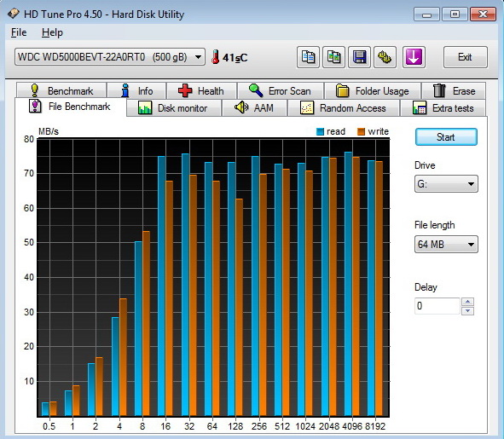504x439 pixels.
Task: Switch to the Erase tab
Action: (x=454, y=90)
